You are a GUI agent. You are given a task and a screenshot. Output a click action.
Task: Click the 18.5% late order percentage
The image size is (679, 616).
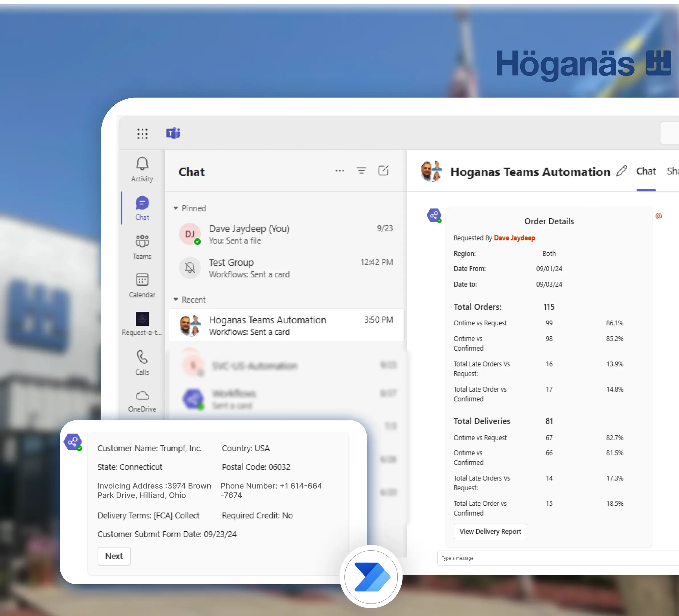point(615,503)
